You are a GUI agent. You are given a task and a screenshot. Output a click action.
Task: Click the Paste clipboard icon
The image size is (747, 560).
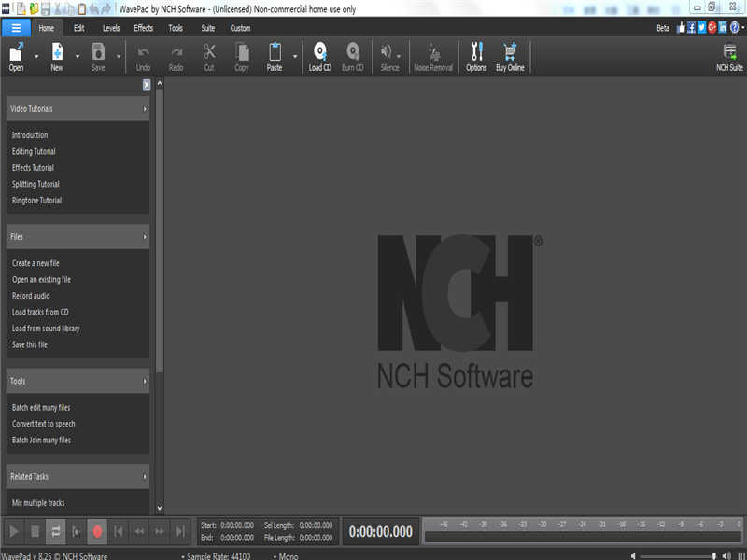275,57
